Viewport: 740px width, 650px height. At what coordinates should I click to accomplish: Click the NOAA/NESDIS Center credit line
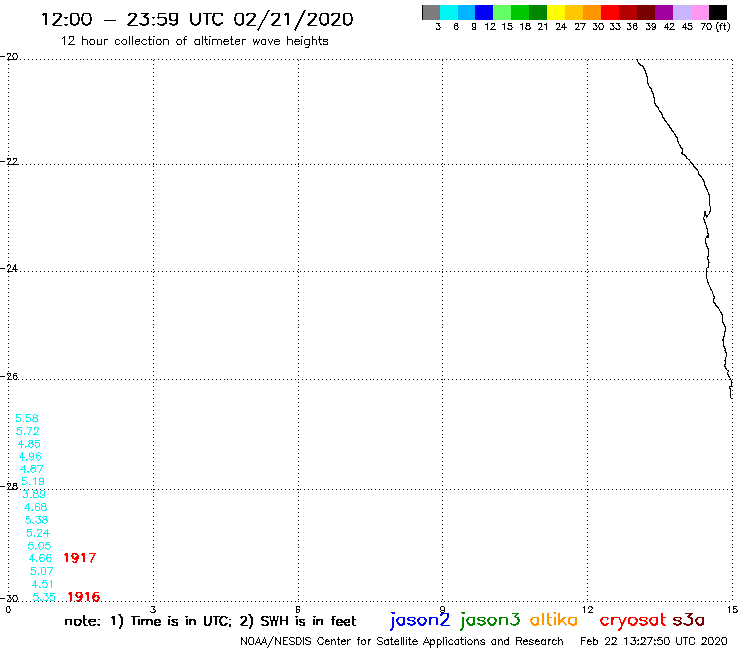coord(402,641)
